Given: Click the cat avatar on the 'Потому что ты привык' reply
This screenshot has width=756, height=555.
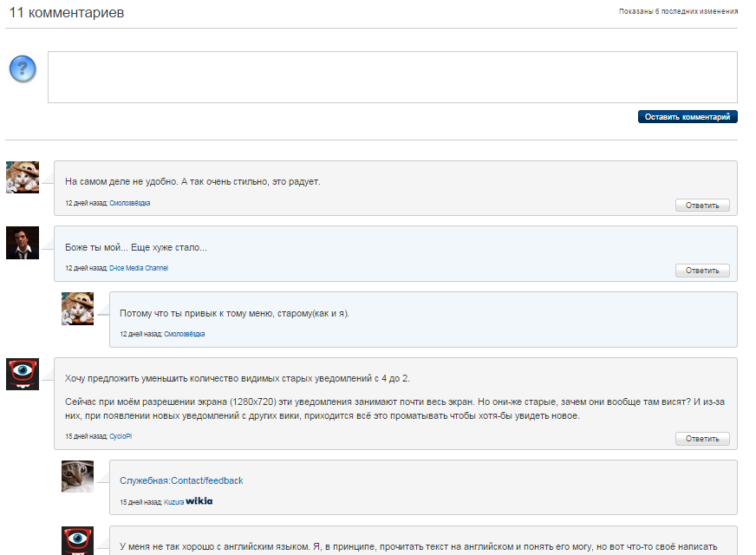Looking at the screenshot, I should click(x=78, y=308).
